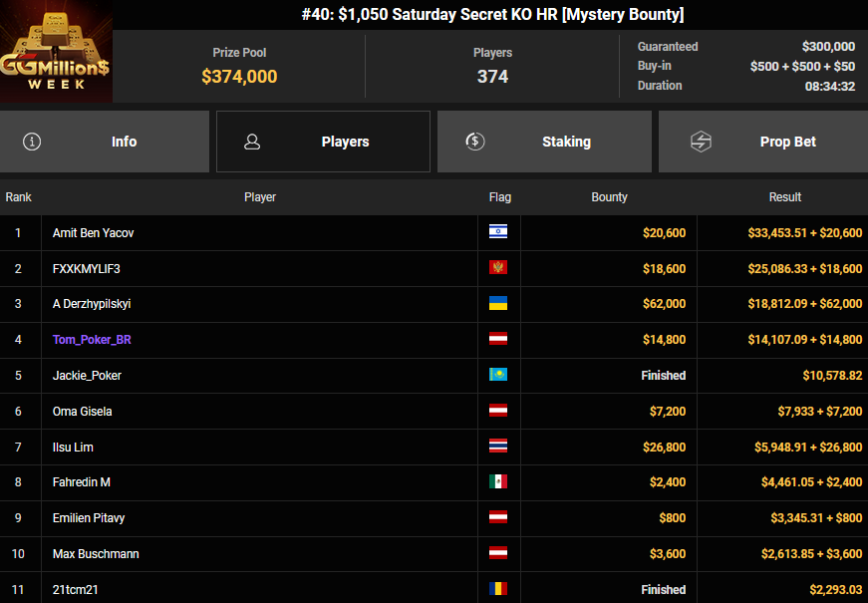Click the Mexico flag next to Fahredin M

pos(498,482)
